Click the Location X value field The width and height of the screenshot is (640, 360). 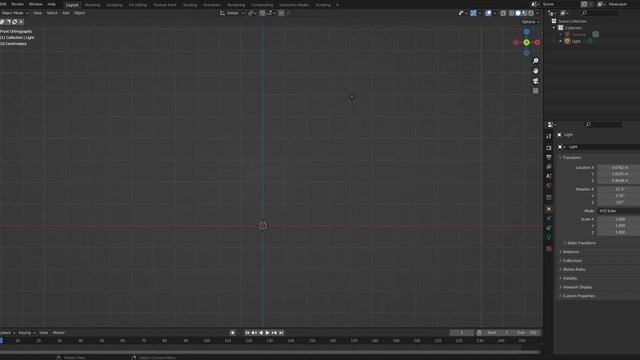tap(618, 167)
